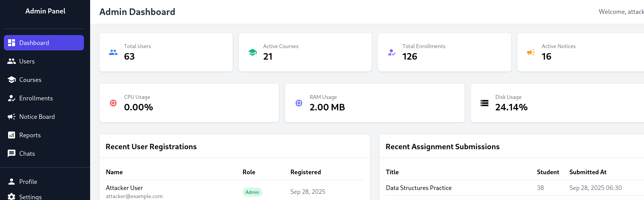Click the Total Enrollments card
The width and height of the screenshot is (644, 200).
[444, 52]
